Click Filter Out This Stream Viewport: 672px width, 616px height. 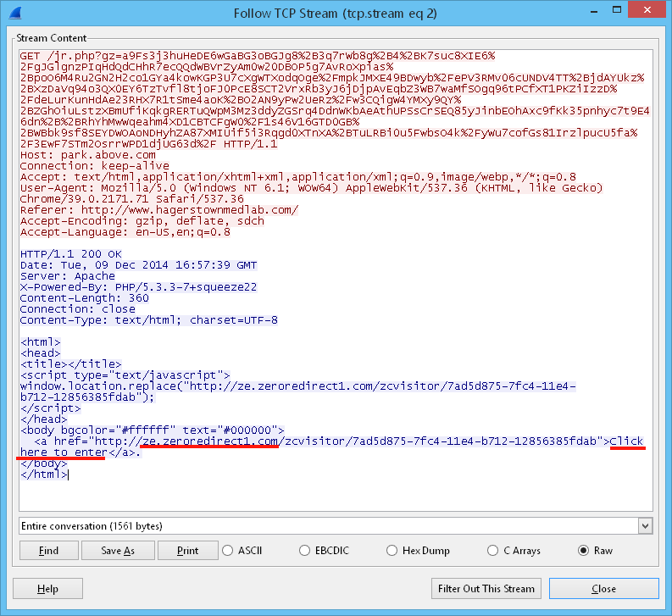[486, 589]
